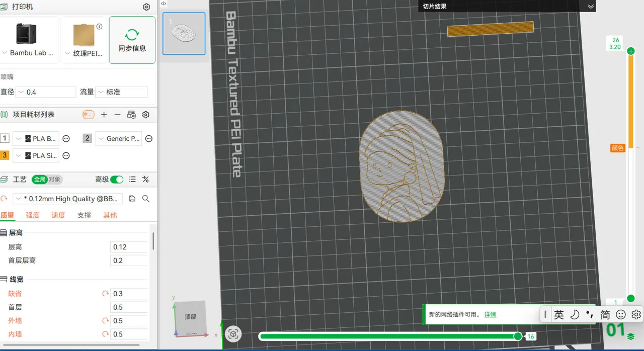The image size is (644, 351).
Task: Click the plus on layer slider top
Action: tap(630, 51)
